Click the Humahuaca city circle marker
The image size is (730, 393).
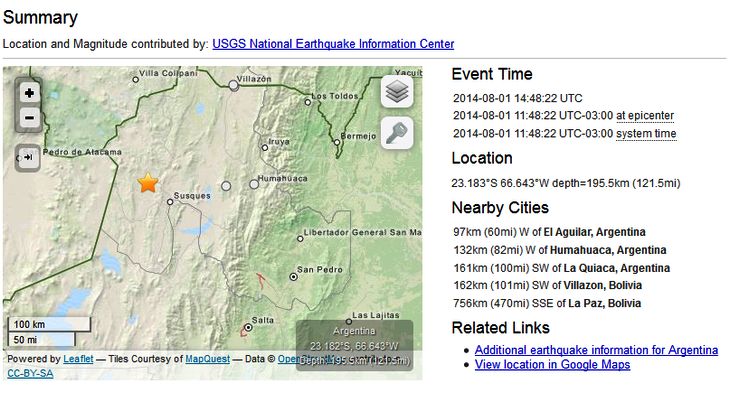click(x=254, y=184)
